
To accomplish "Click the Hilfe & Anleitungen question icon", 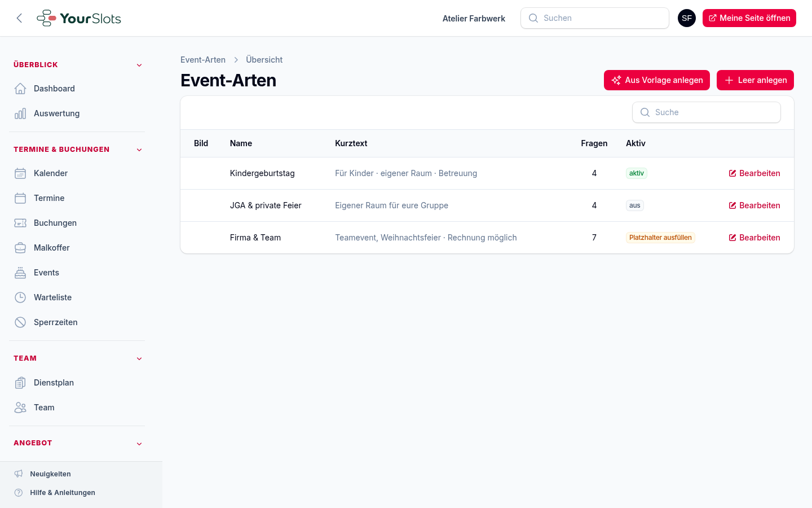I will (x=19, y=493).
